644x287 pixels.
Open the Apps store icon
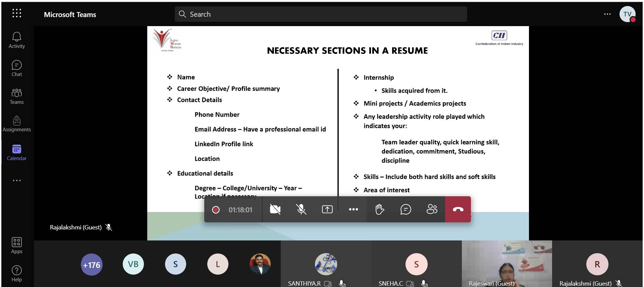coord(16,245)
